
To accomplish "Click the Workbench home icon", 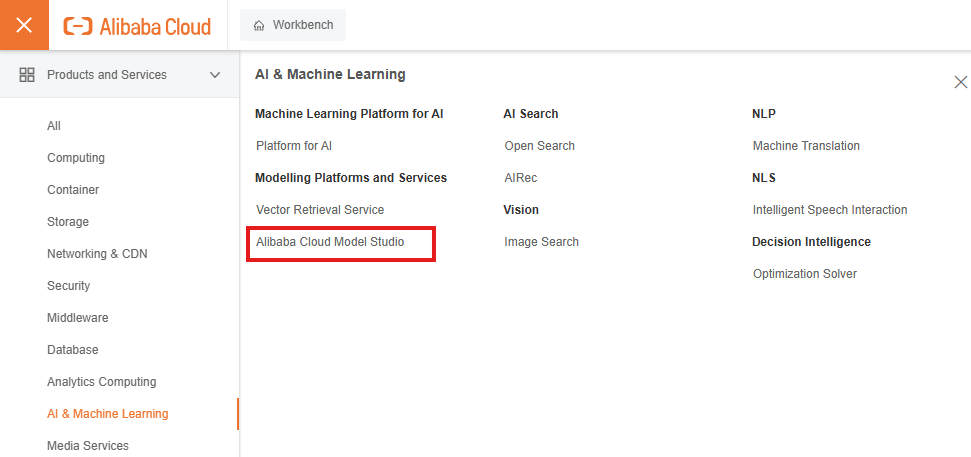I will 259,26.
